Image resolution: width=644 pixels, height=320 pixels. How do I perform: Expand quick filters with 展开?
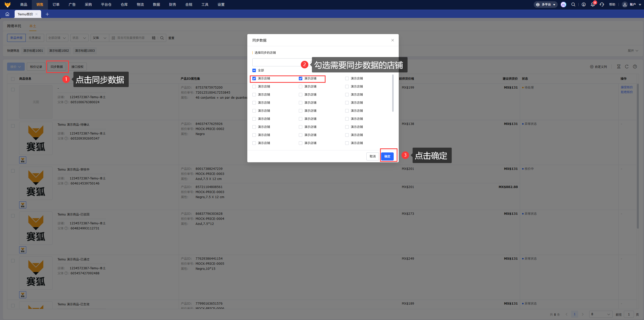tap(633, 51)
